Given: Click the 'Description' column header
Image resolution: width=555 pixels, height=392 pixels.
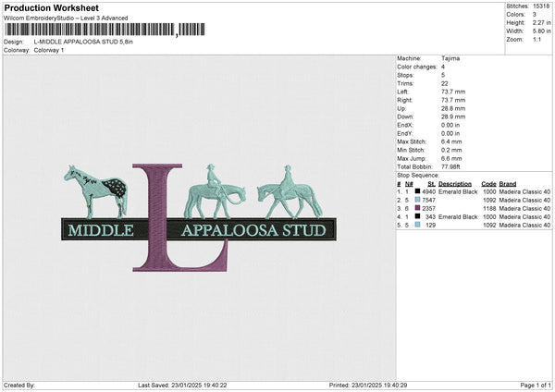Looking at the screenshot, I should click(455, 184).
